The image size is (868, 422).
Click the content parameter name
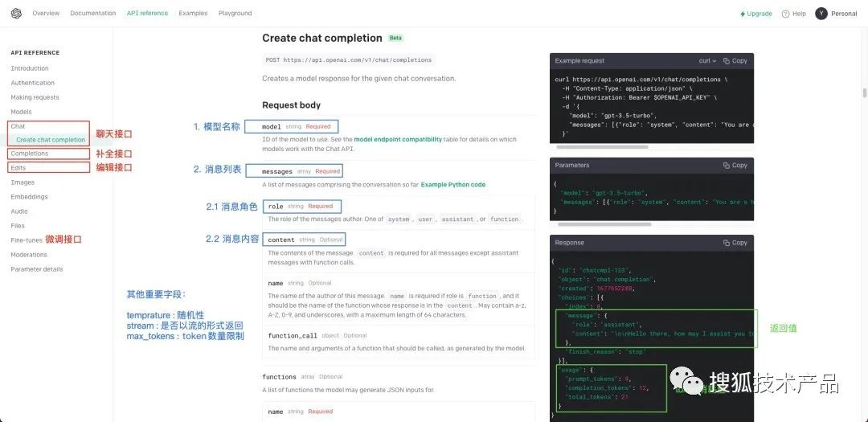(281, 240)
